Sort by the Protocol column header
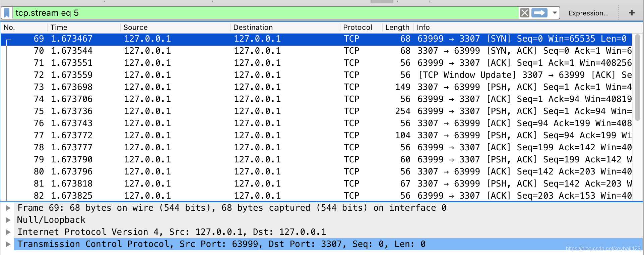Viewport: 644px width, 255px height. pos(361,27)
